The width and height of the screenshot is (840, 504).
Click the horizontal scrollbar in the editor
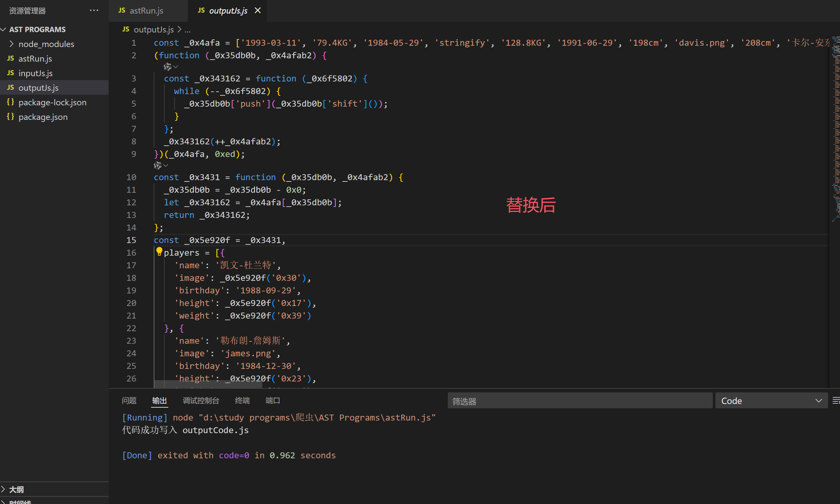[208, 384]
